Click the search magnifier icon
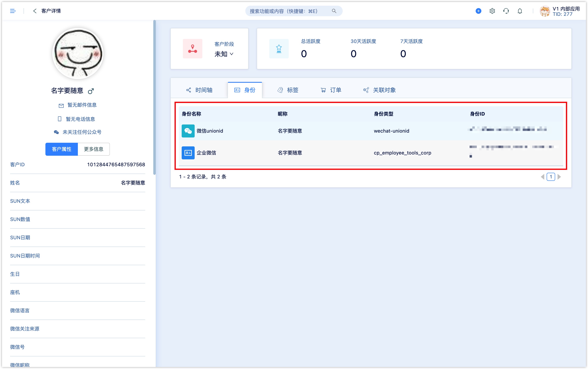This screenshot has width=588, height=369. 334,11
